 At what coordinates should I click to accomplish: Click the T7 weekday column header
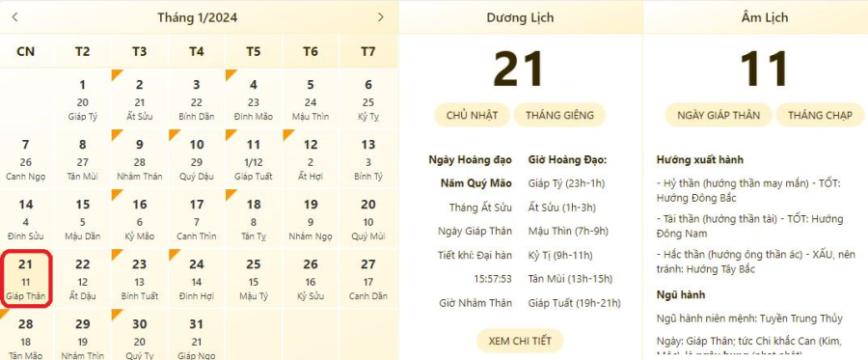(368, 51)
